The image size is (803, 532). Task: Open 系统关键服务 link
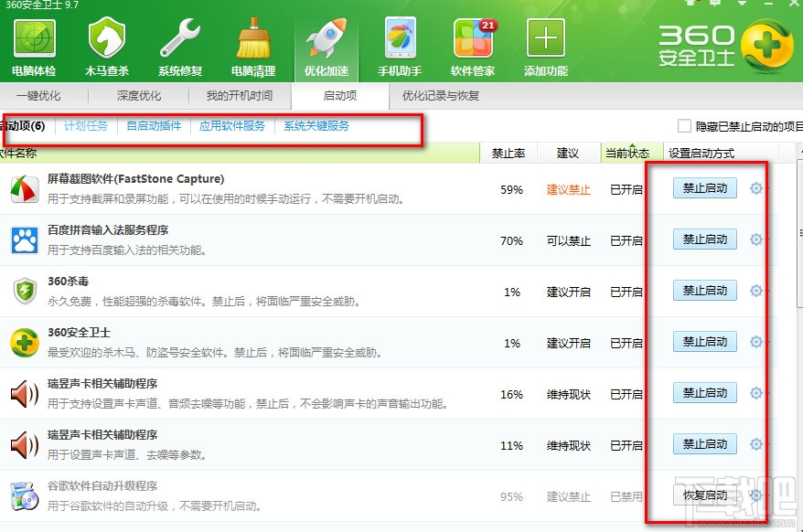click(x=316, y=126)
